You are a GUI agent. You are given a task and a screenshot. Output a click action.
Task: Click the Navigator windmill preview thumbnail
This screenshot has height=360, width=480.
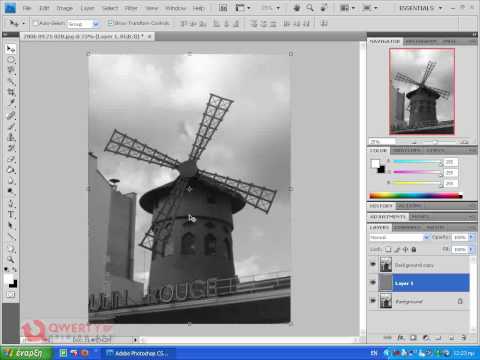point(422,91)
